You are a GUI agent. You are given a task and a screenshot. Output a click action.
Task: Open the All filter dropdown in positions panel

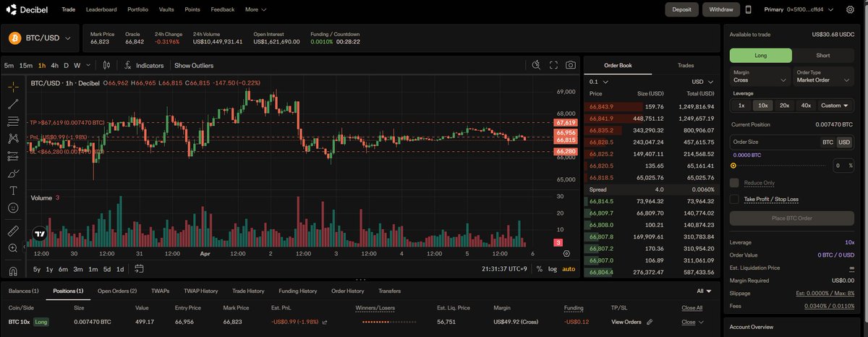pyautogui.click(x=704, y=291)
